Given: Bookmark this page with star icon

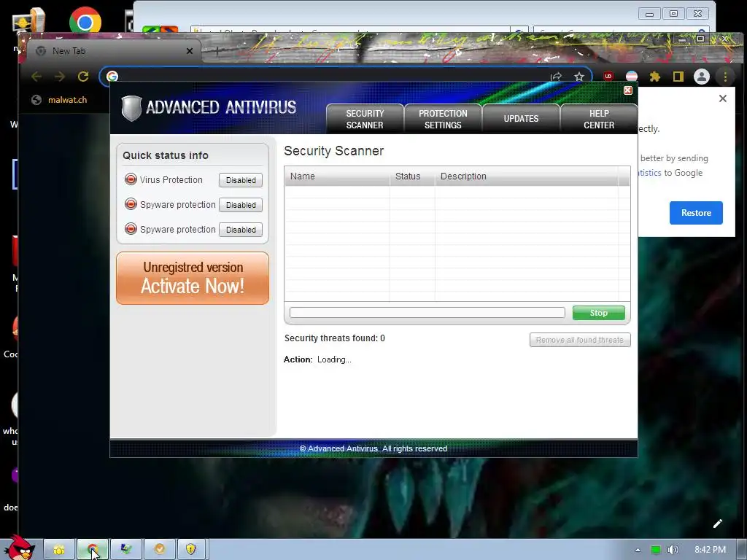Looking at the screenshot, I should (x=578, y=77).
